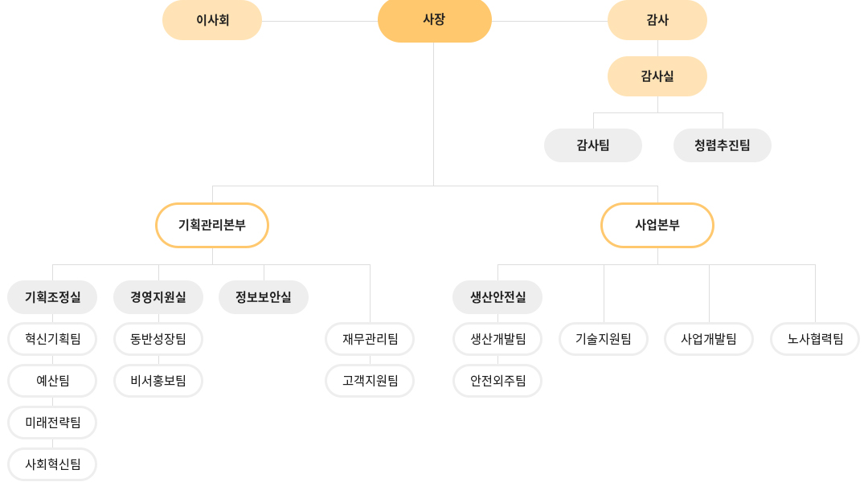
Task: Click the 사장 node at the top
Action: tap(435, 20)
